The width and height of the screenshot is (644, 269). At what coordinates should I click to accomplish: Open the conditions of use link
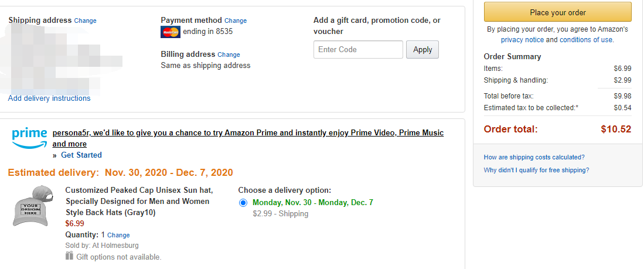tap(585, 40)
